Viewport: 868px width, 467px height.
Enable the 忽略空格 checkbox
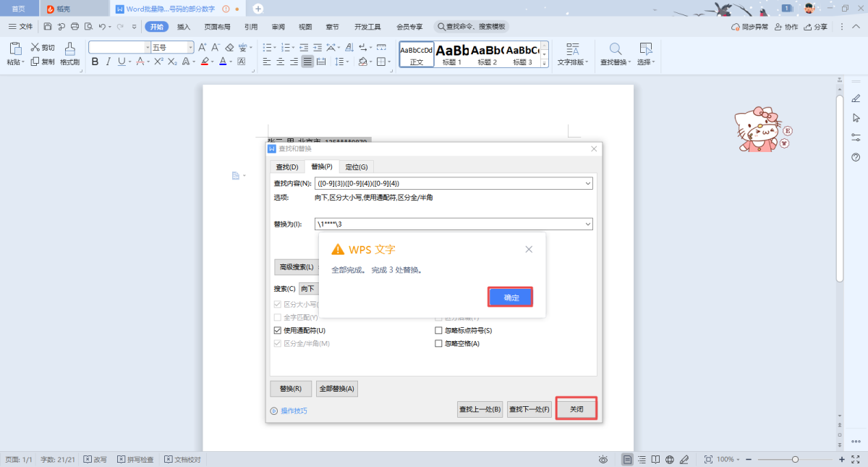pyautogui.click(x=438, y=343)
